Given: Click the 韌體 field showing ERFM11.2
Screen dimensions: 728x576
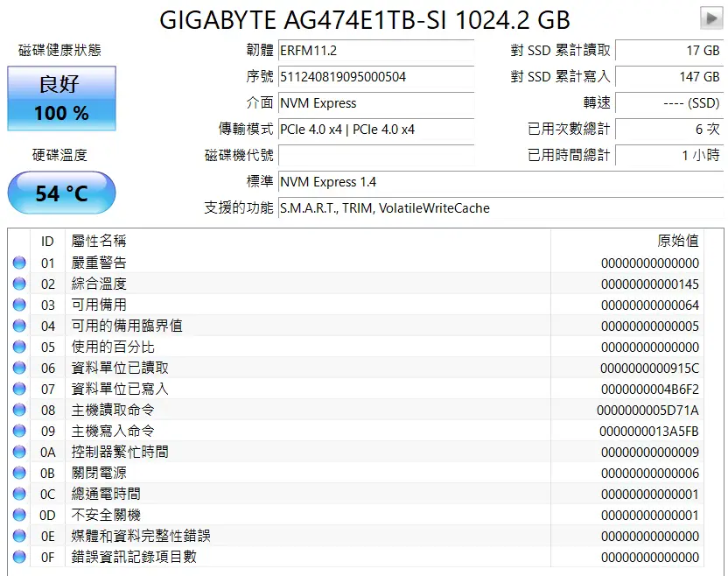Looking at the screenshot, I should coord(375,51).
